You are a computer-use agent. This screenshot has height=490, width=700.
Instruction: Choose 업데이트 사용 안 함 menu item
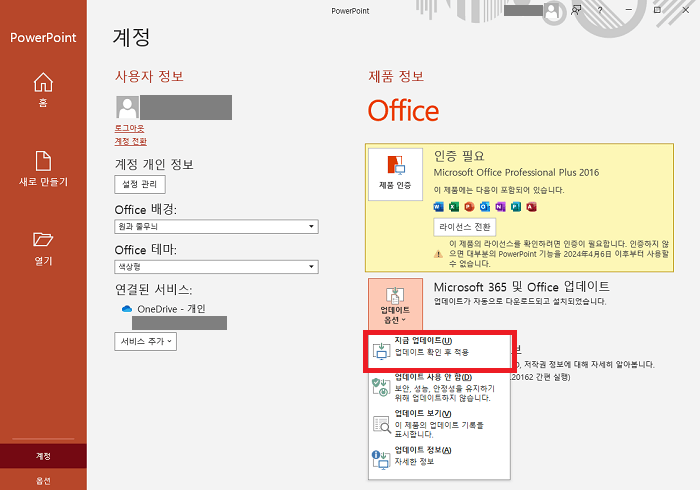(439, 387)
